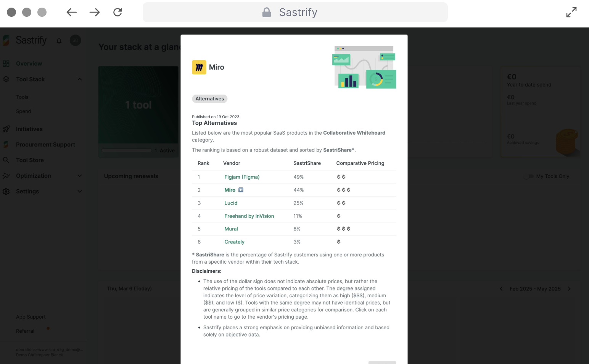Click the Alternatives tag chip
Screen dimensions: 589x364
click(210, 99)
